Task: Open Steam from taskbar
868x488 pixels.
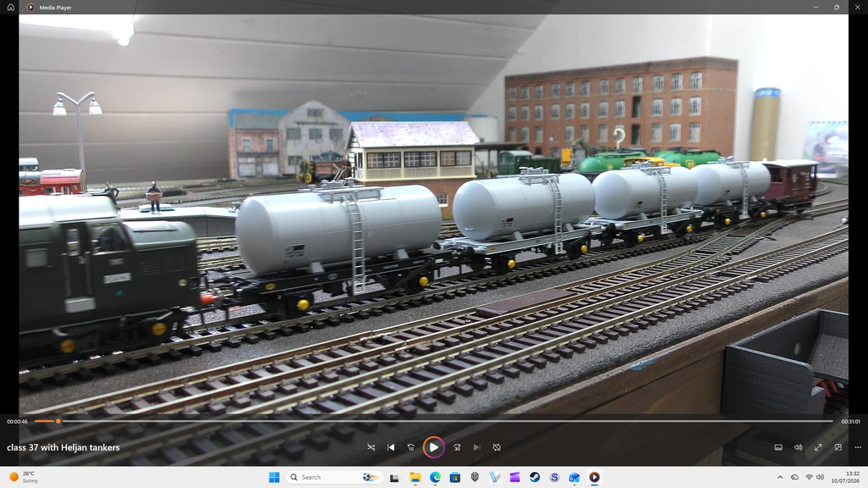Action: pyautogui.click(x=535, y=477)
